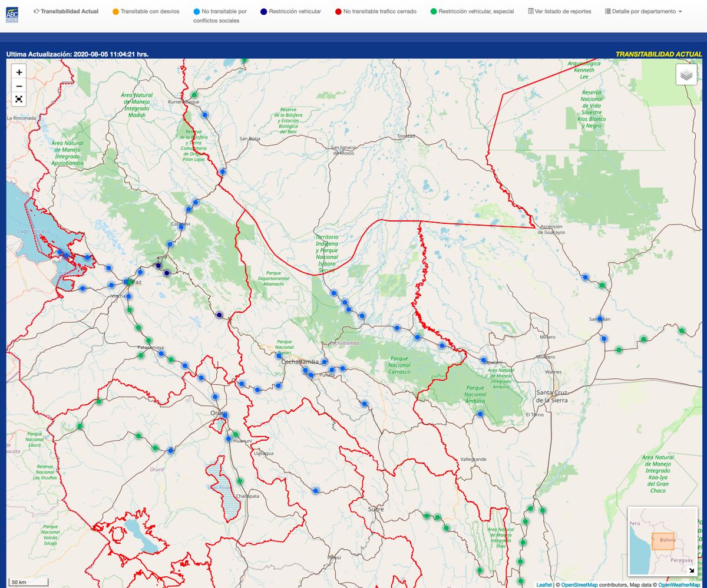Click dark blue marker west of Cochabamba department
Screen dimensions: 707x588
point(219,315)
